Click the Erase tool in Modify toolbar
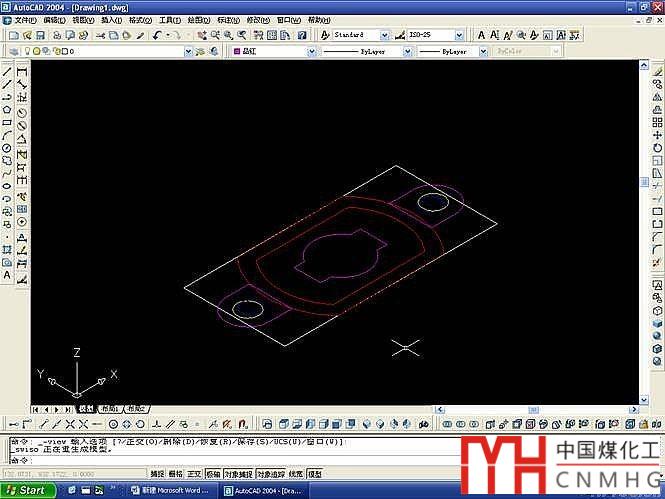This screenshot has width=665, height=499. click(x=657, y=71)
